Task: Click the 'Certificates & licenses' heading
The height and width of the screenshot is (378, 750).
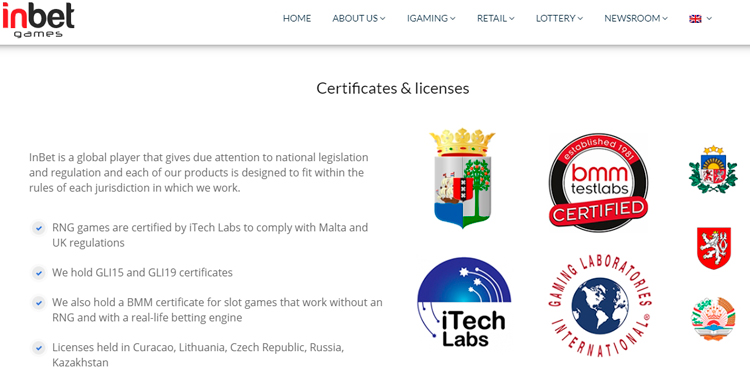Action: click(x=393, y=89)
